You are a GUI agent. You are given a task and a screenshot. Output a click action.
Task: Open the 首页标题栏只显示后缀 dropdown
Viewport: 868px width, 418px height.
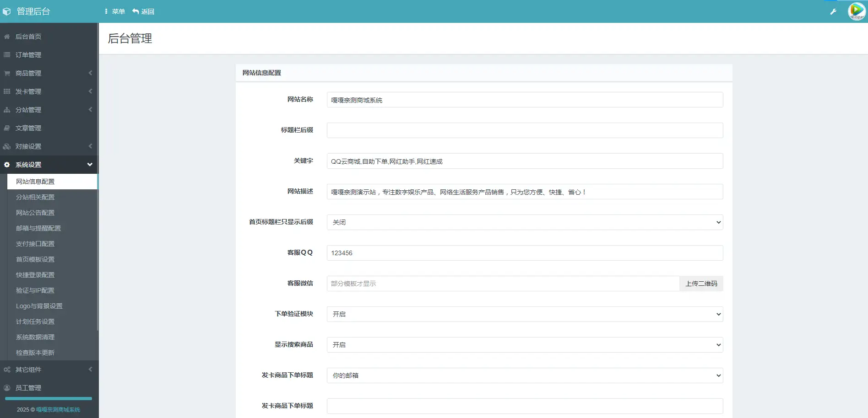524,222
